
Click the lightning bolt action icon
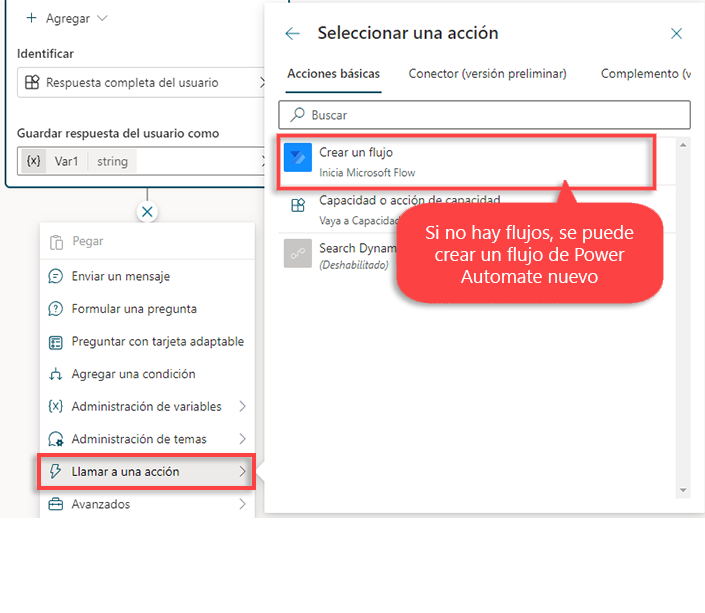click(55, 471)
